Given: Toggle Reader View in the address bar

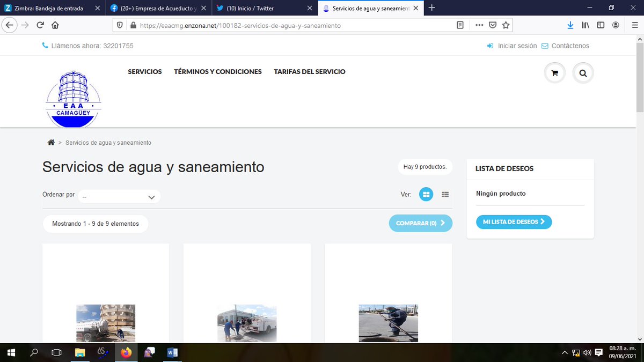Looking at the screenshot, I should (x=460, y=25).
